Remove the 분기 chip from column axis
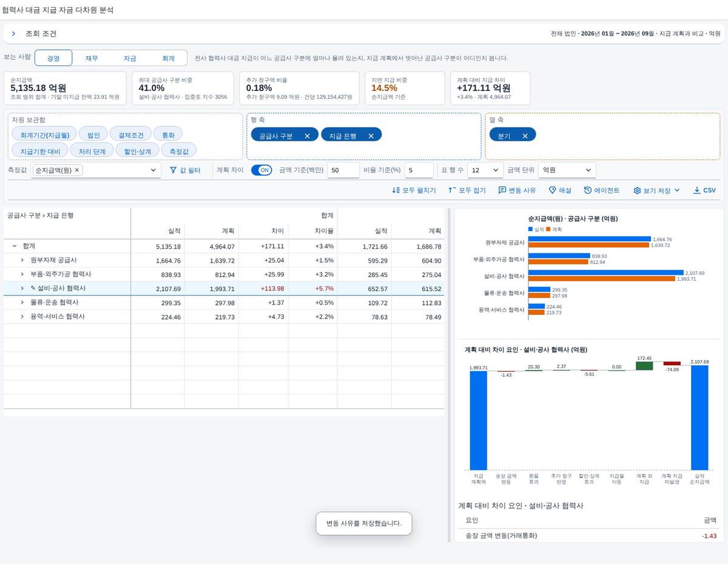The height and width of the screenshot is (564, 728). pyautogui.click(x=525, y=136)
